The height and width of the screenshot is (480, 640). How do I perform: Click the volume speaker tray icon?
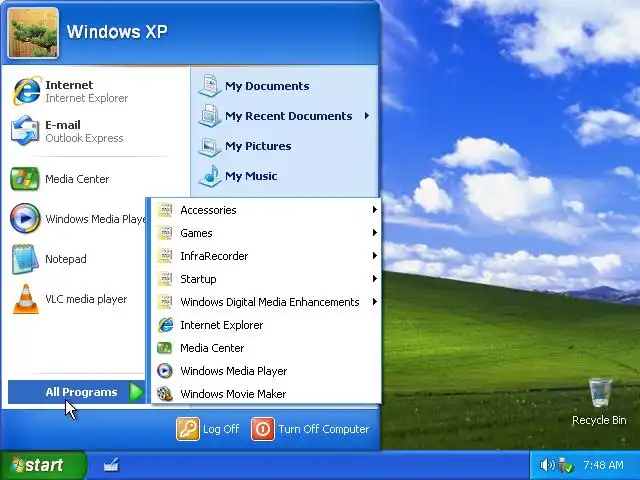click(547, 464)
